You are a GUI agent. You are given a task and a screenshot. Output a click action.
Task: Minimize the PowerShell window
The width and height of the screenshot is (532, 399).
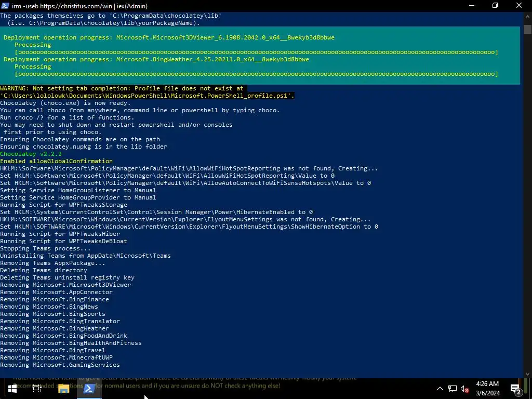point(472,6)
